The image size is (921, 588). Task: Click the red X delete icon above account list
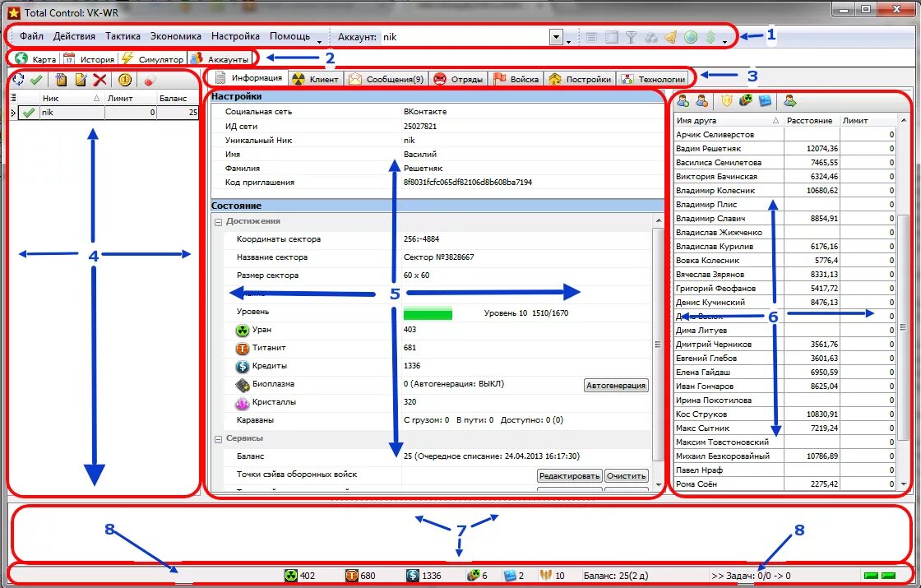click(x=99, y=78)
